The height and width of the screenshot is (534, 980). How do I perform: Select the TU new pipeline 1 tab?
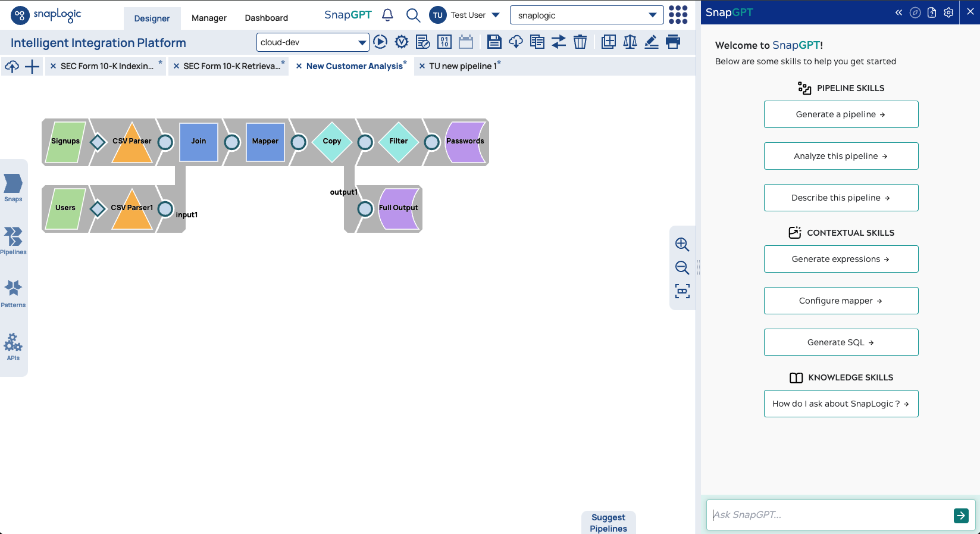(463, 66)
